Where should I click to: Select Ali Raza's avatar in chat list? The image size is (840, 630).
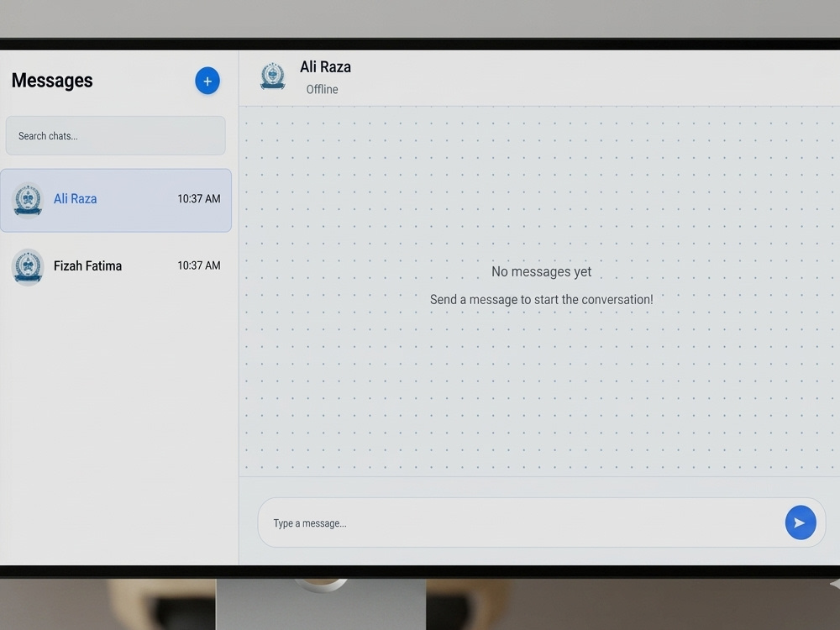pyautogui.click(x=28, y=200)
